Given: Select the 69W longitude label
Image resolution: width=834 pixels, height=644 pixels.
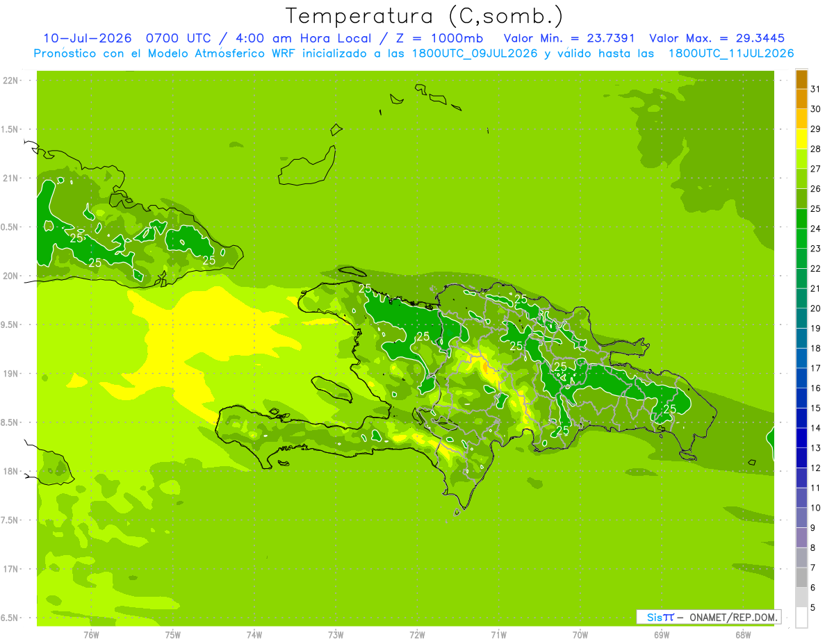Looking at the screenshot, I should tap(662, 634).
